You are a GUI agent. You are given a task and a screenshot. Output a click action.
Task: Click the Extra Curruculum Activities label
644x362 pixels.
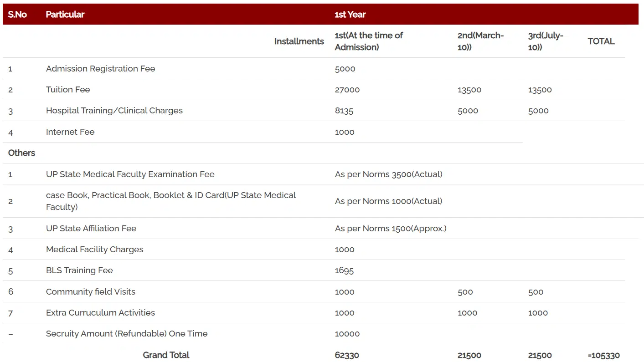click(100, 313)
